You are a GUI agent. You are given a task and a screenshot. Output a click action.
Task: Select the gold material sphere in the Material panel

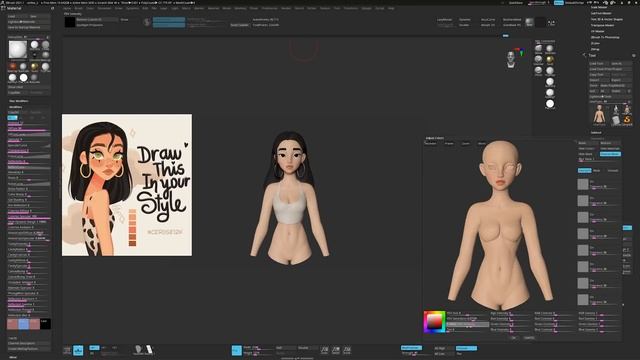point(35,66)
